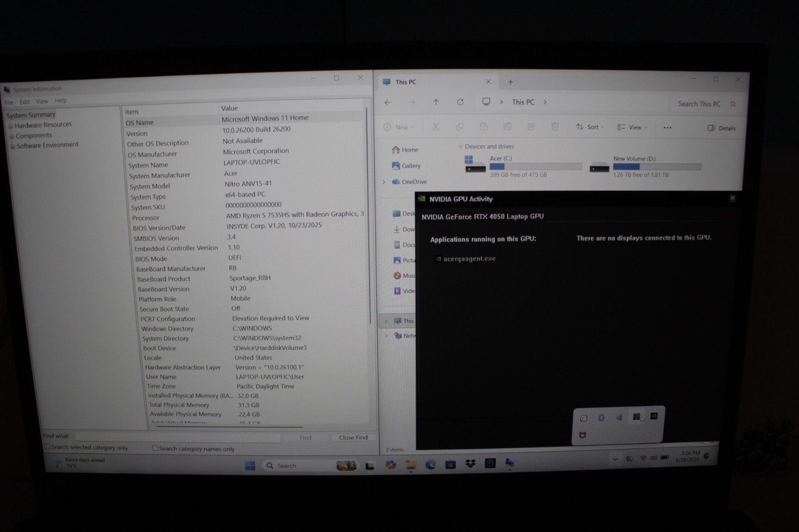799x532 pixels.
Task: Close the NVIDIA GPU Activity panel
Action: coord(732,198)
